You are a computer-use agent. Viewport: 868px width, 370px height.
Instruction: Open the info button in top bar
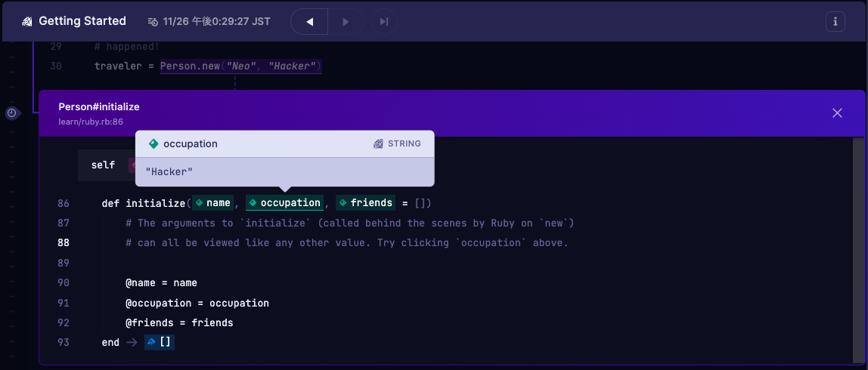pyautogui.click(x=835, y=22)
